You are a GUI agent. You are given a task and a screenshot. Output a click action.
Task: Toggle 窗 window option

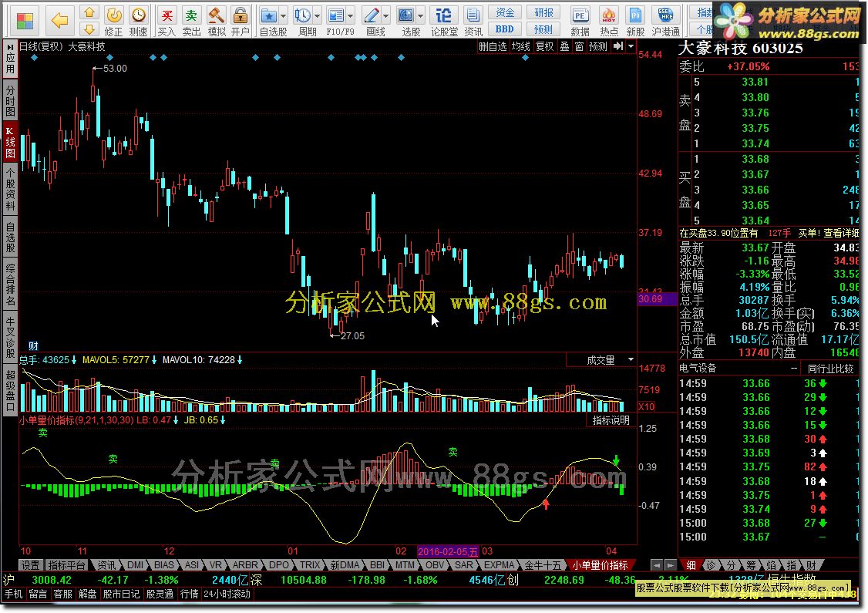579,46
